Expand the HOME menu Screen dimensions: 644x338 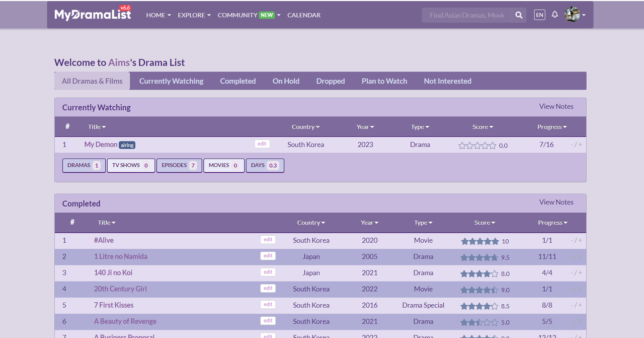click(158, 15)
